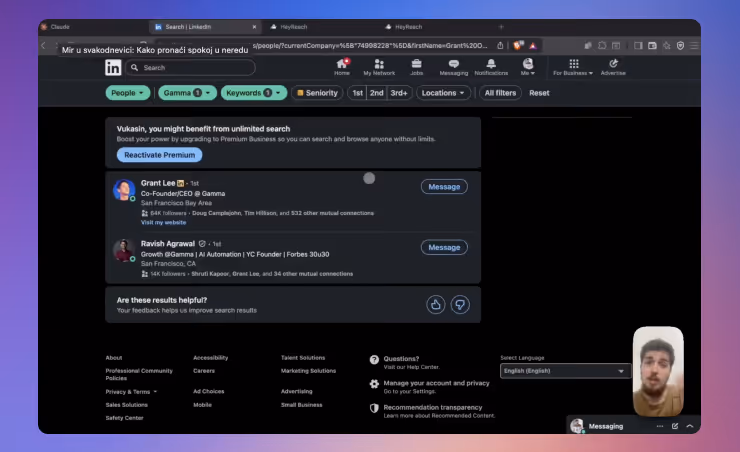Open the Accessibility footer link

click(x=210, y=358)
